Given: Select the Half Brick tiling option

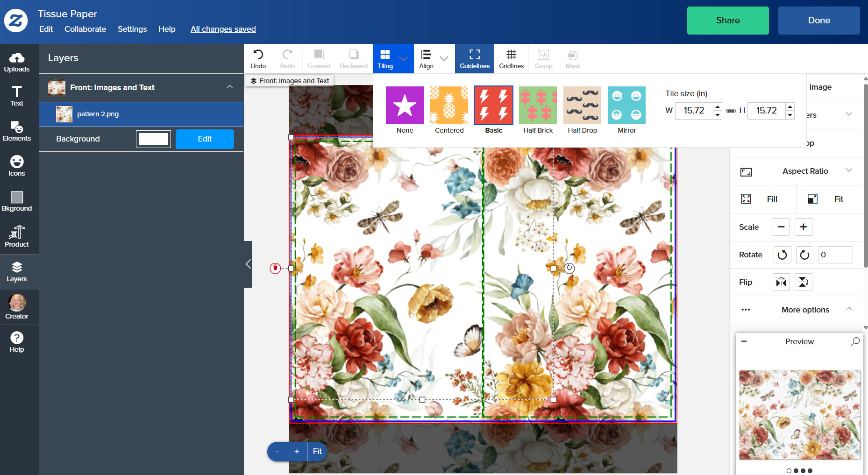Looking at the screenshot, I should pos(538,110).
